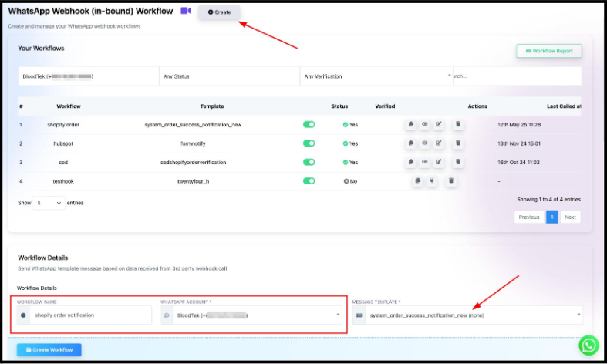Copy the shopify order workflow
607x364 pixels.
pos(411,124)
